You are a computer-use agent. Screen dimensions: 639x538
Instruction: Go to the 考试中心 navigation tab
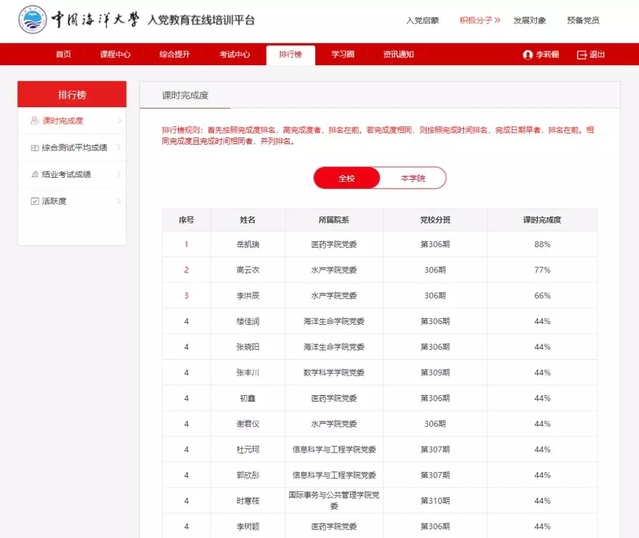coord(235,55)
